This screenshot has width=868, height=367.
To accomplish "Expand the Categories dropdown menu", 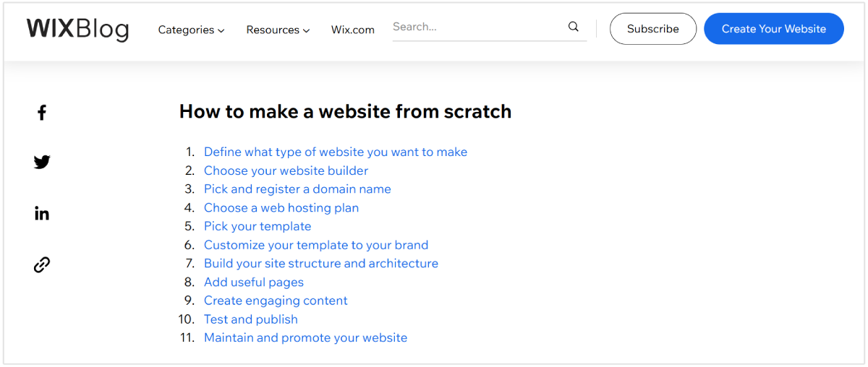I will click(191, 30).
